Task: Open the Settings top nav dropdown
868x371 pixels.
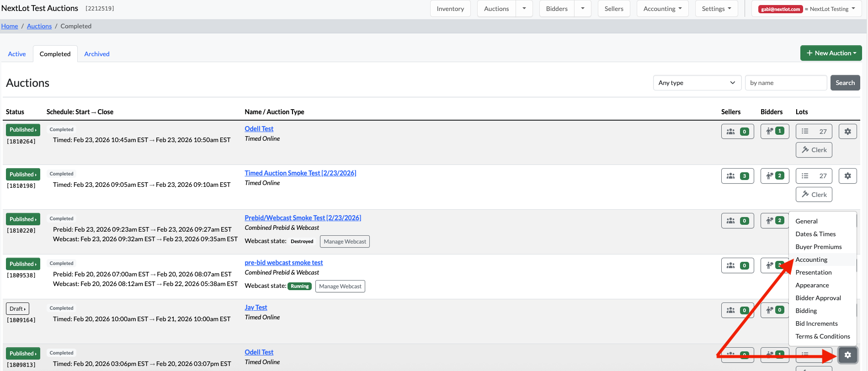Action: 717,9
